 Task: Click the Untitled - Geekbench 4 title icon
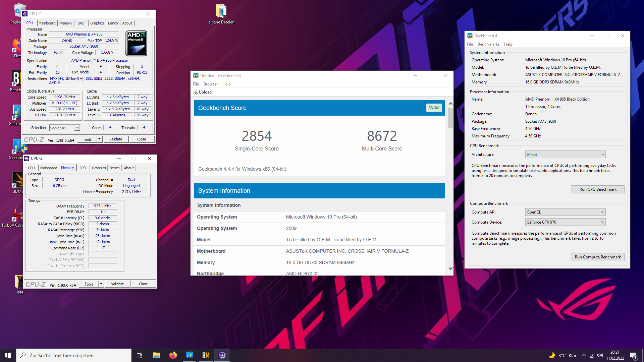196,76
